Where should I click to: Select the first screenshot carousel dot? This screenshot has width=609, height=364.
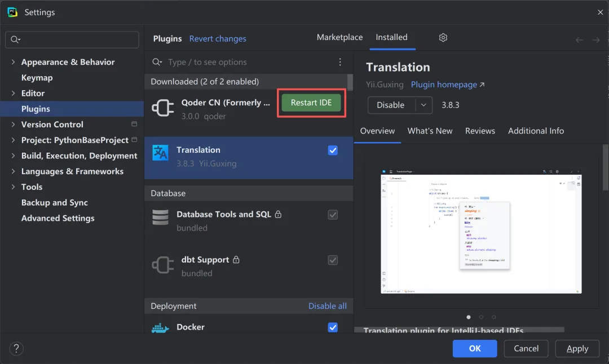tap(469, 317)
